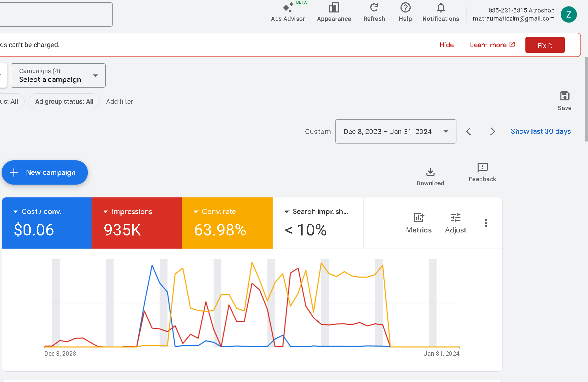Select the account email text
This screenshot has height=382, width=588.
point(514,19)
